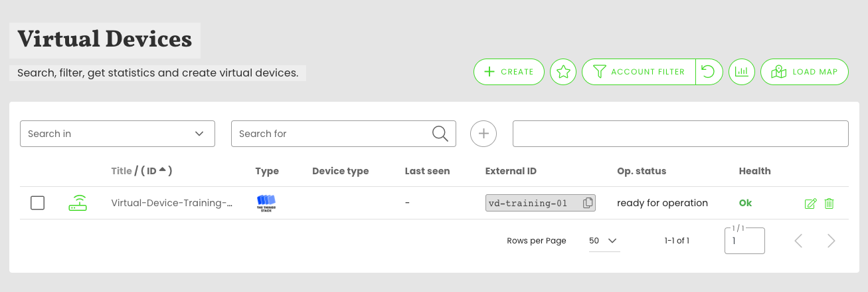Open statistics via bar chart icon
This screenshot has width=868, height=292.
coord(742,72)
